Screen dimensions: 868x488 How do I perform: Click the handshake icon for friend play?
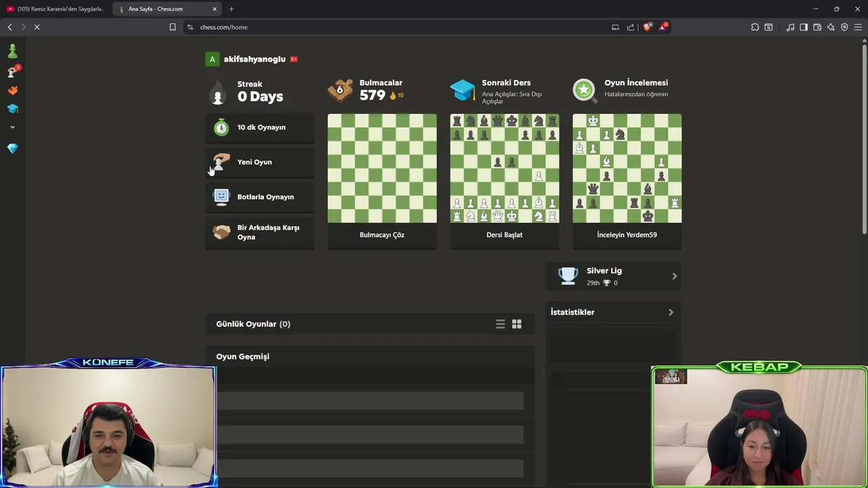[221, 232]
